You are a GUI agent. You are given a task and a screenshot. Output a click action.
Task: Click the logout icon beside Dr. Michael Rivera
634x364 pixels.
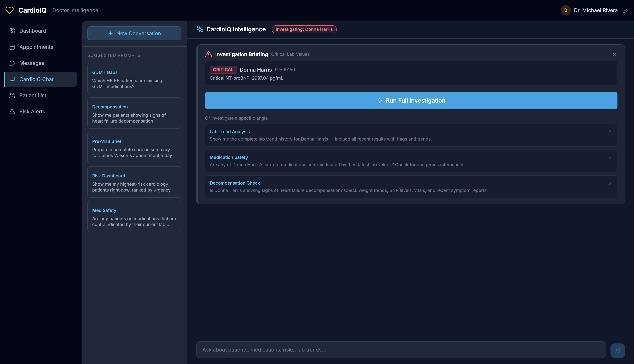[x=625, y=10]
